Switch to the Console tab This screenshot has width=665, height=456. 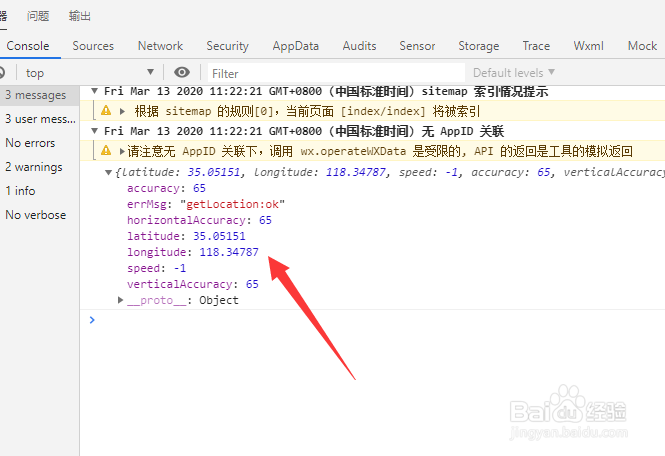click(x=28, y=46)
